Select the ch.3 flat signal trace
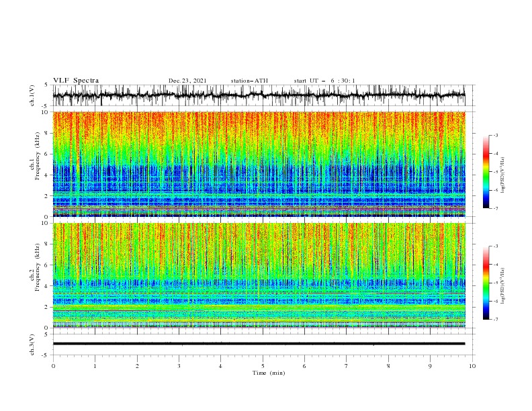The width and height of the screenshot is (532, 411). 259,344
